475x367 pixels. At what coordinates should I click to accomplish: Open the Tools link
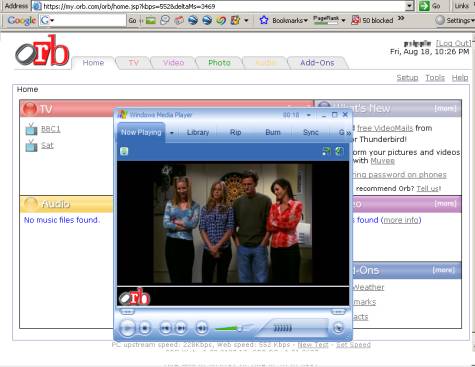pos(435,78)
